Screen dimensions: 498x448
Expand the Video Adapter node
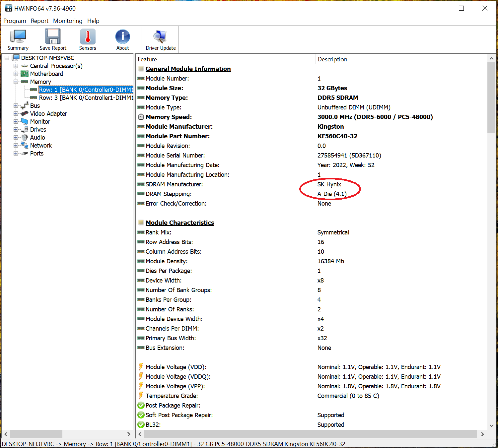click(16, 113)
